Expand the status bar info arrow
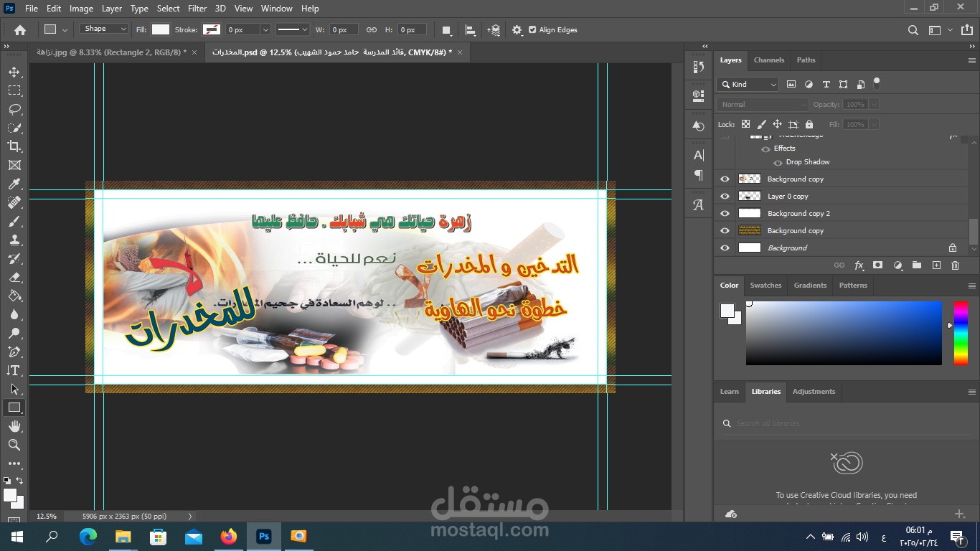Image resolution: width=980 pixels, height=551 pixels. pos(190,516)
